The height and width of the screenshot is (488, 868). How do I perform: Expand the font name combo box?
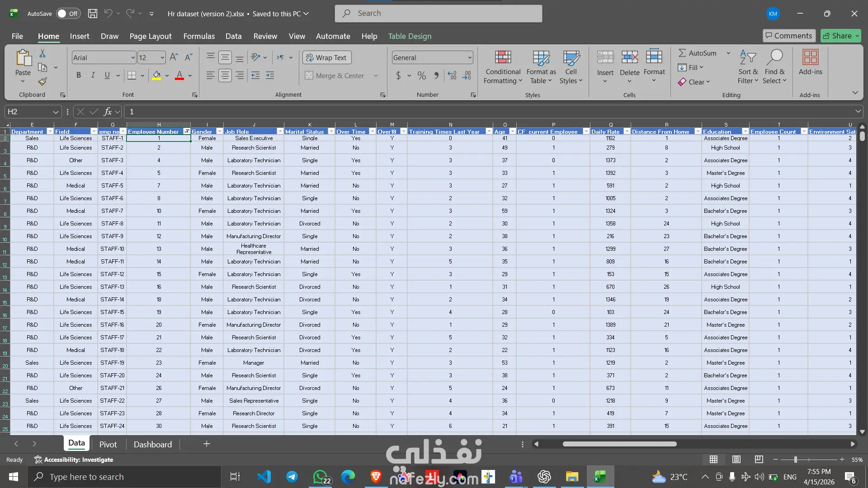(x=132, y=57)
